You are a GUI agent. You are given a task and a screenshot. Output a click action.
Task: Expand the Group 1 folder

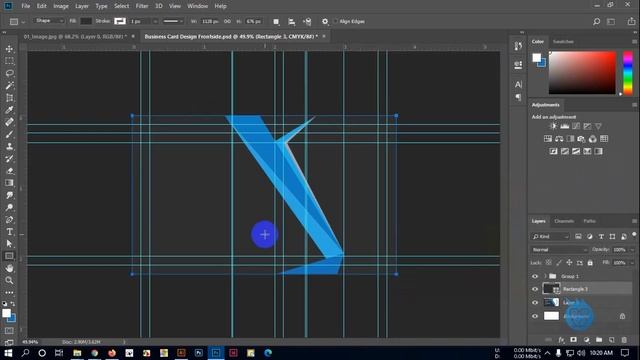[545, 276]
